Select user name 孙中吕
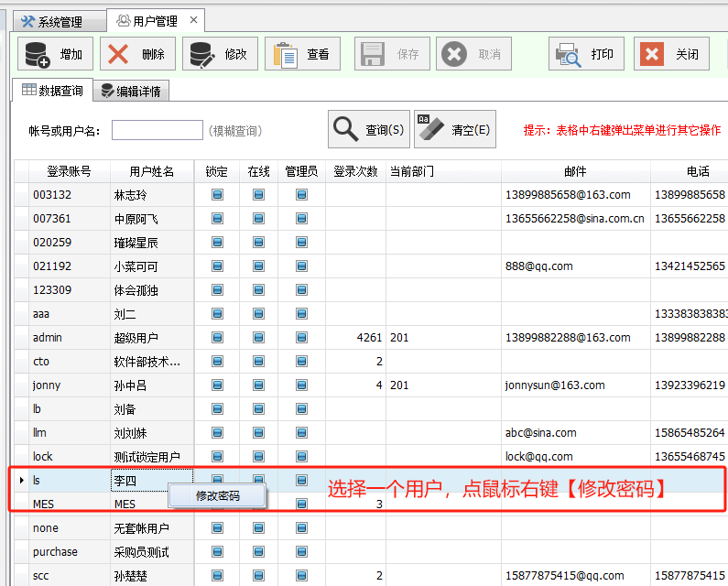The image size is (728, 586). coord(130,385)
